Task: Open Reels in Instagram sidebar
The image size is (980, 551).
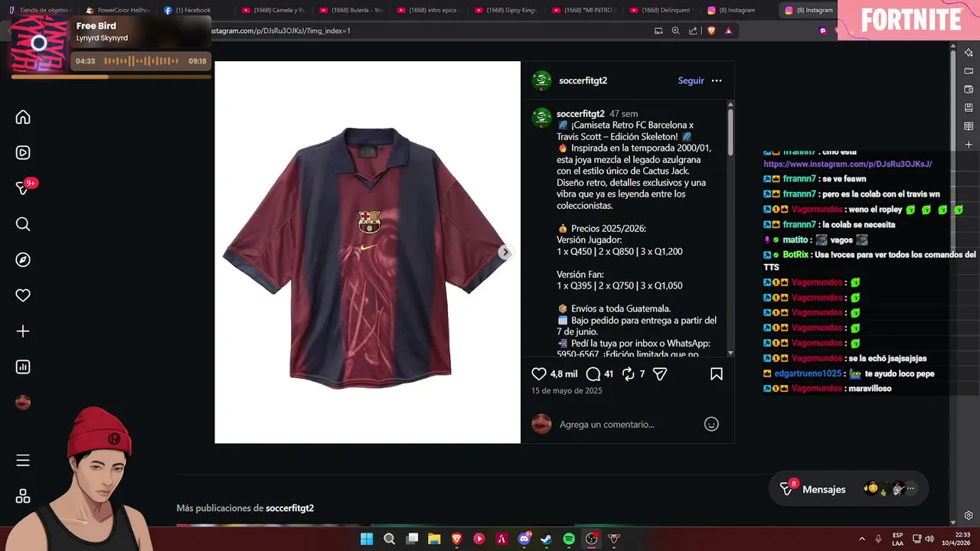Action: (23, 152)
